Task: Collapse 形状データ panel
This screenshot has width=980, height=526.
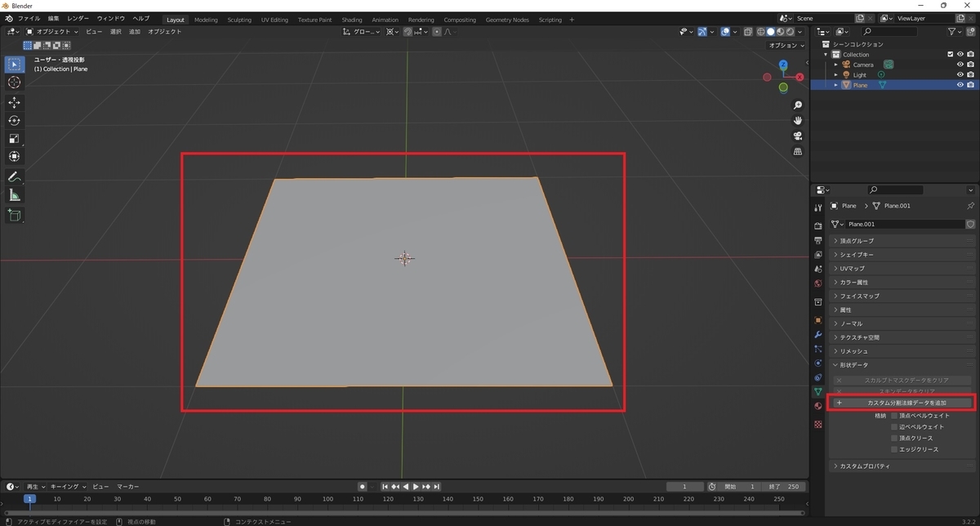Action: tap(902, 365)
